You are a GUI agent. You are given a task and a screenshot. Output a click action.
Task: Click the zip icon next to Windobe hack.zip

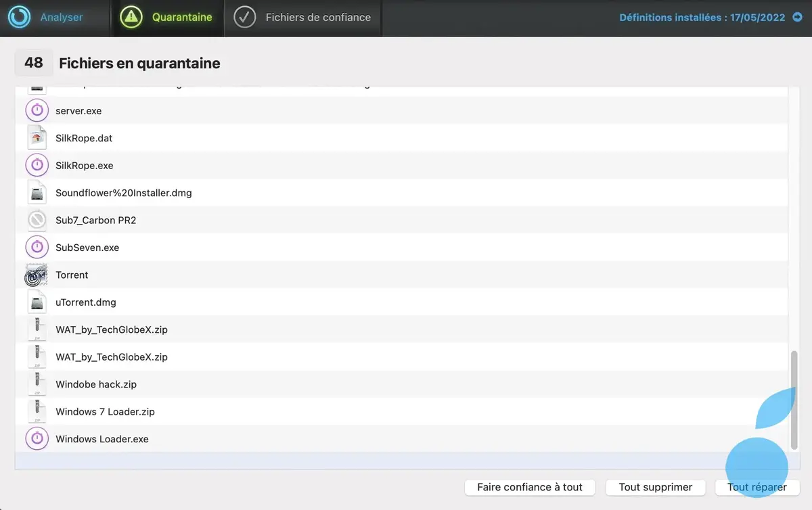(37, 384)
